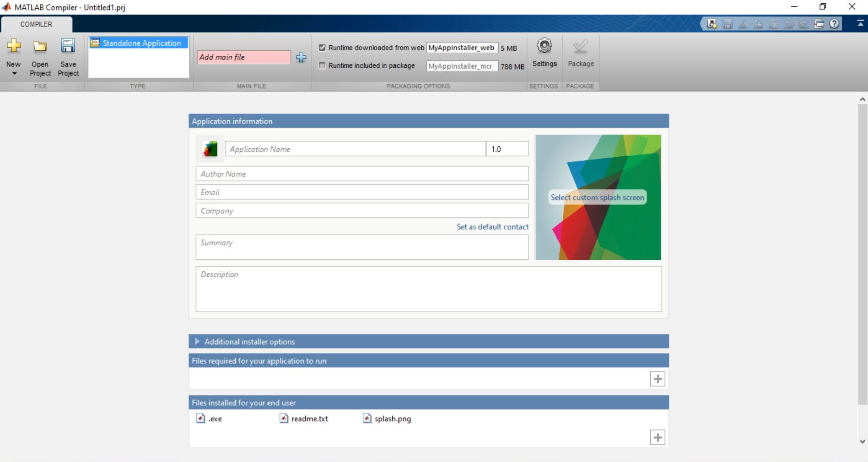The height and width of the screenshot is (462, 868).
Task: Enable Runtime included in package
Action: (322, 65)
